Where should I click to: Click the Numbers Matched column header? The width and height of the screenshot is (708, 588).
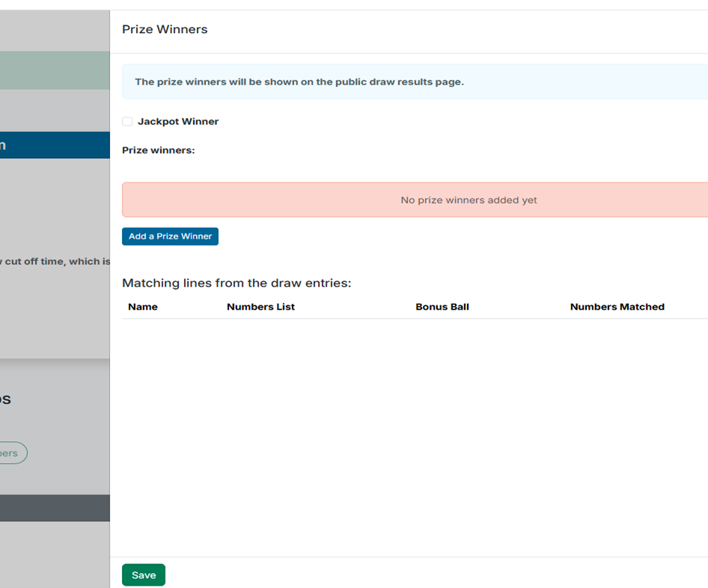pyautogui.click(x=617, y=307)
